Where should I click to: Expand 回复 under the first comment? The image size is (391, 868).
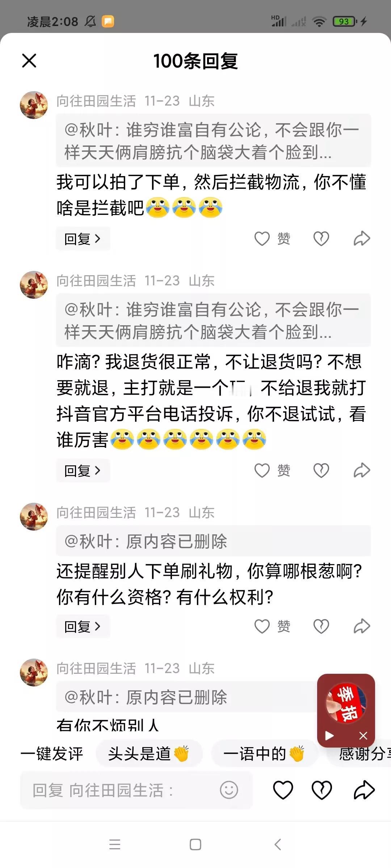click(83, 239)
